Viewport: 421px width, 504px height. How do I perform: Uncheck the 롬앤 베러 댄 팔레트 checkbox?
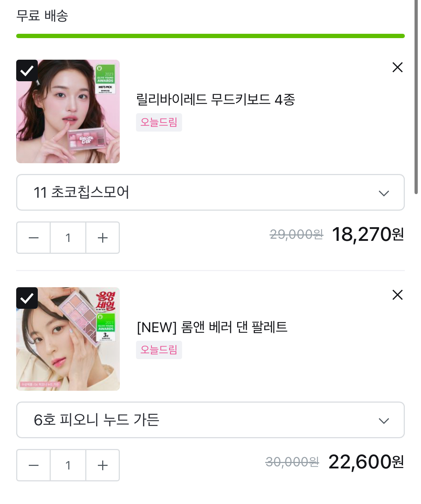(x=27, y=298)
